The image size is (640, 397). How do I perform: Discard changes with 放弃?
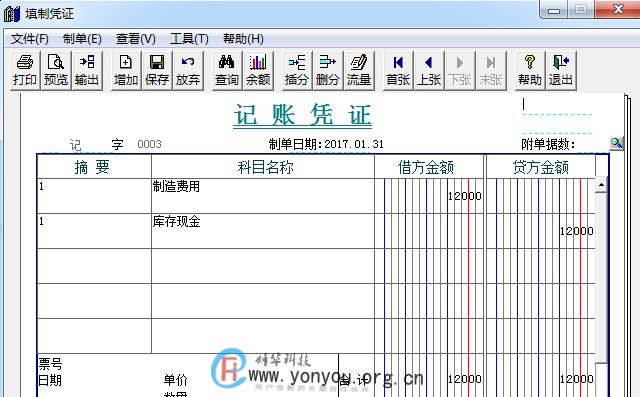coord(188,70)
